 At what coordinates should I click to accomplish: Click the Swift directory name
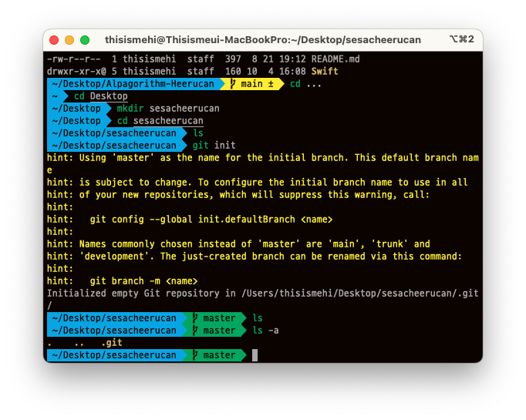click(x=325, y=72)
